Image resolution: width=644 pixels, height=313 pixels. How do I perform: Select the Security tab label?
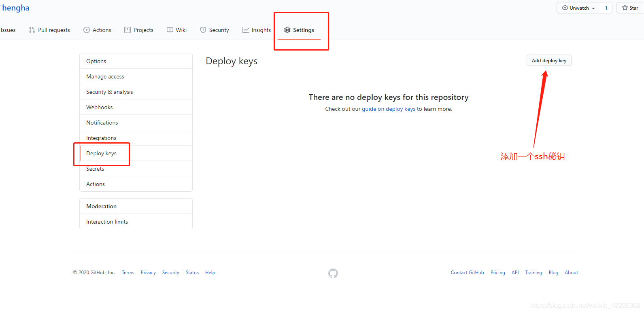(219, 30)
